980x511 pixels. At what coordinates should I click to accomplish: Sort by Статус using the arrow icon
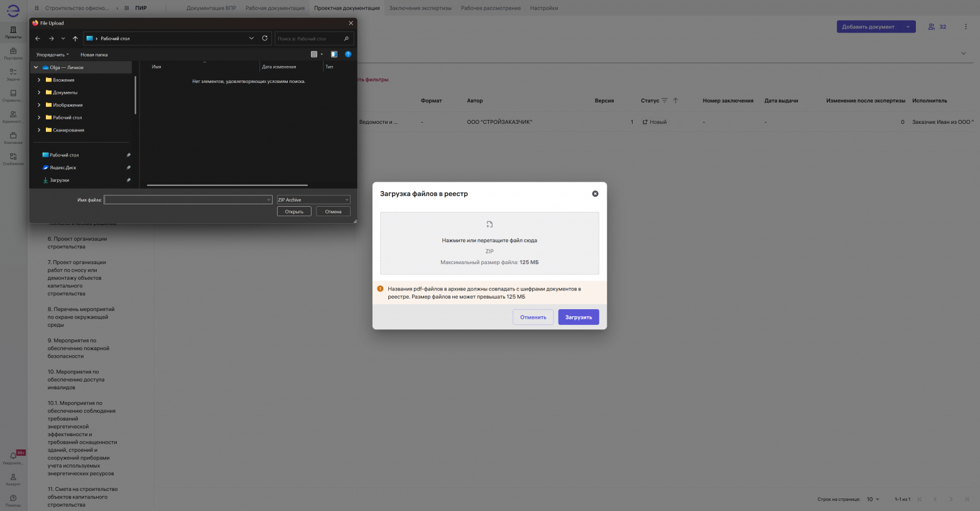pos(676,101)
